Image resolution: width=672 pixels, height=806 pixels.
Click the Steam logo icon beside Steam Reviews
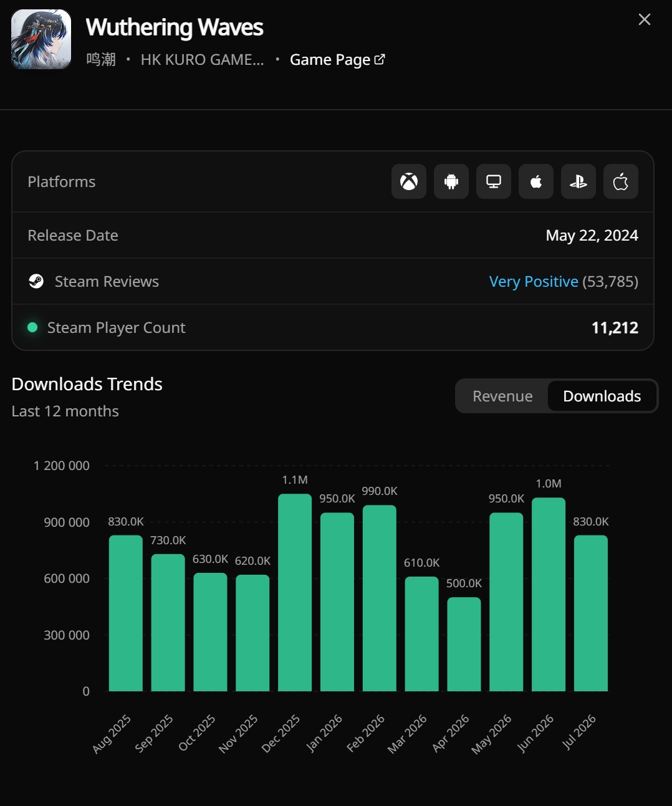tap(36, 281)
